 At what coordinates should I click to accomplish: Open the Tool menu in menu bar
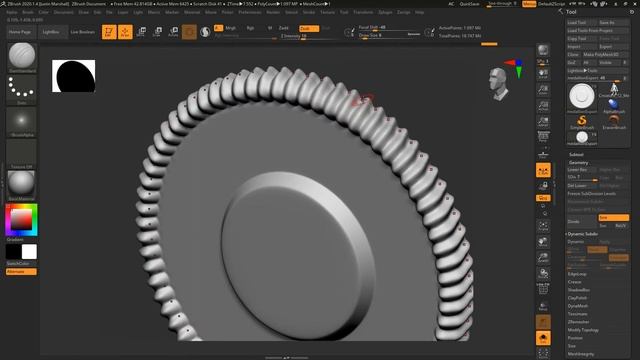[x=344, y=12]
